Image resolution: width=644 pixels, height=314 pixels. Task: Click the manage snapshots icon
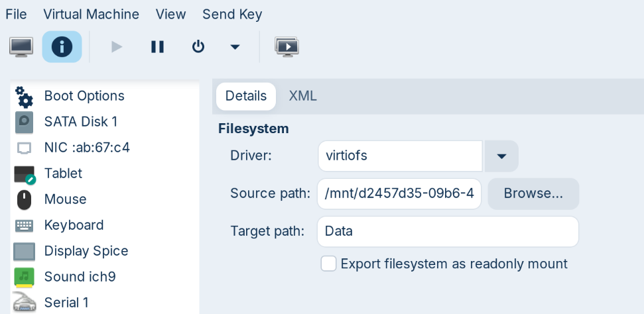click(x=287, y=47)
